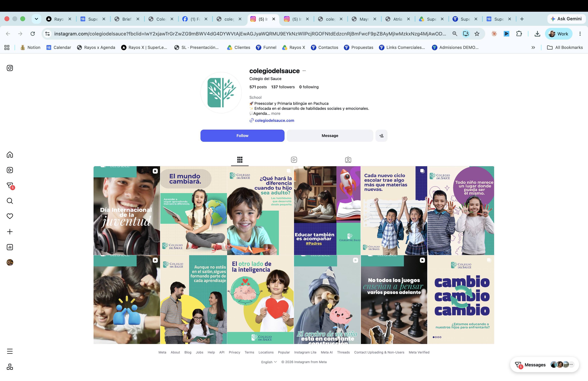This screenshot has width=588, height=381.
Task: Expand bio with the more link
Action: (x=276, y=113)
